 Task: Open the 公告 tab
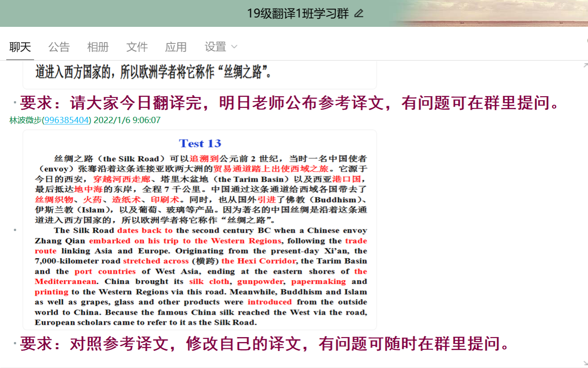59,47
